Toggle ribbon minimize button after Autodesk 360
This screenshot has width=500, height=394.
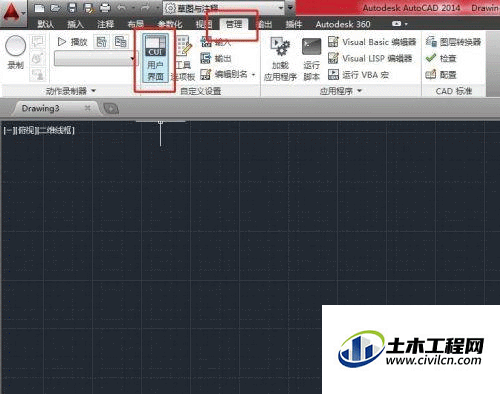(396, 24)
